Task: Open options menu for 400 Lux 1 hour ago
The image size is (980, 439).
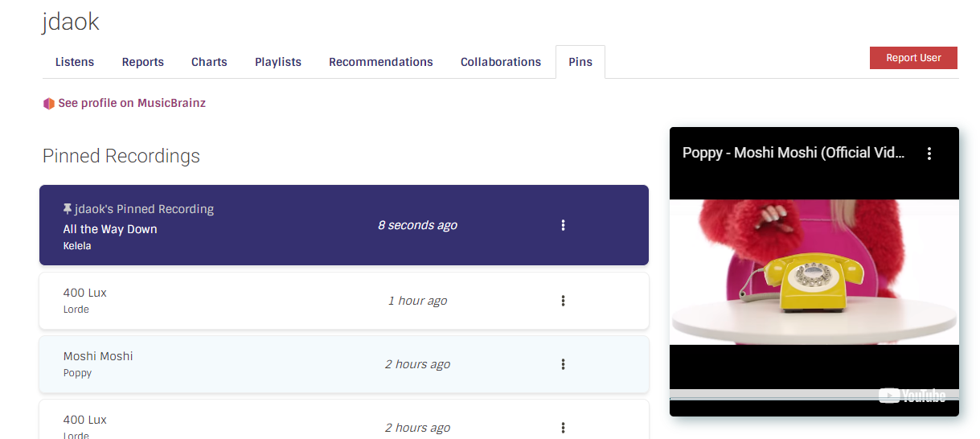Action: (563, 301)
